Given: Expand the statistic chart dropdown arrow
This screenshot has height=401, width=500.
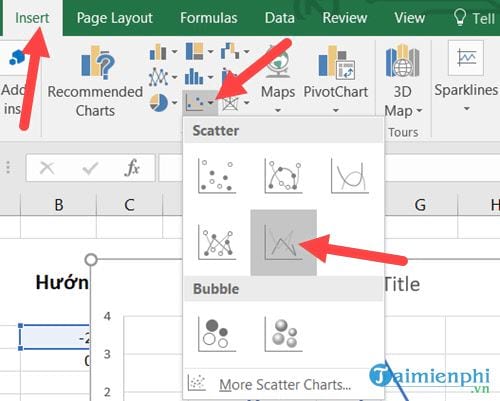Looking at the screenshot, I should point(211,77).
